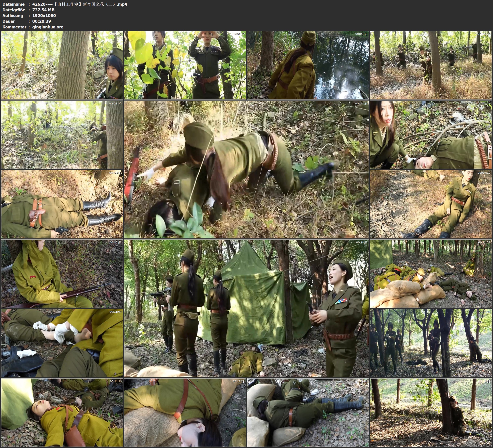The height and width of the screenshot is (448, 493).
Task: Open the large frame at 00:06:31
Action: [x=246, y=169]
